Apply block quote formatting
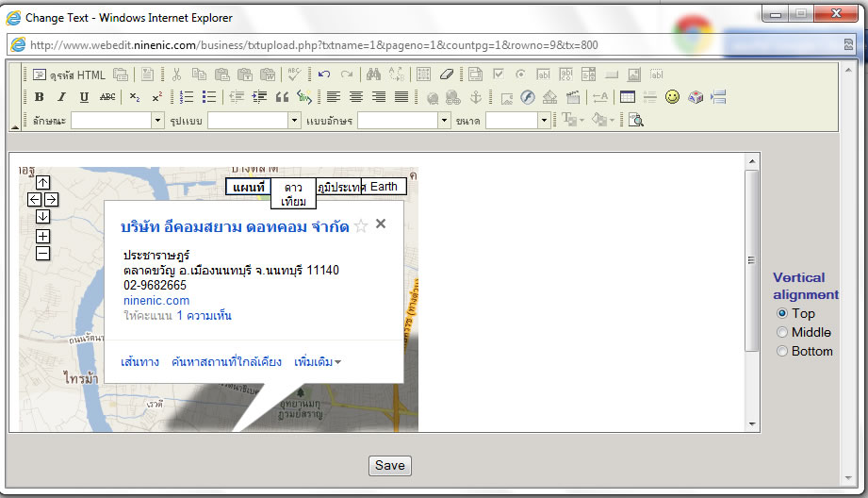868x498 pixels. pyautogui.click(x=282, y=97)
